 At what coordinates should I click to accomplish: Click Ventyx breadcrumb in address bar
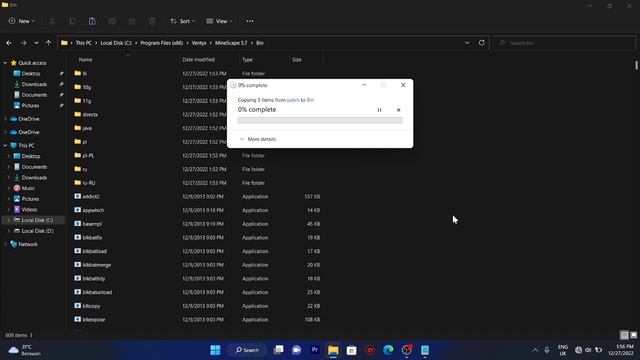[199, 43]
